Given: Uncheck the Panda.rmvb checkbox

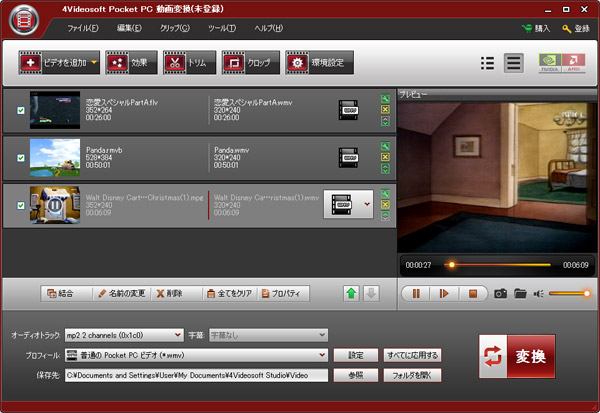Looking at the screenshot, I should [21, 158].
